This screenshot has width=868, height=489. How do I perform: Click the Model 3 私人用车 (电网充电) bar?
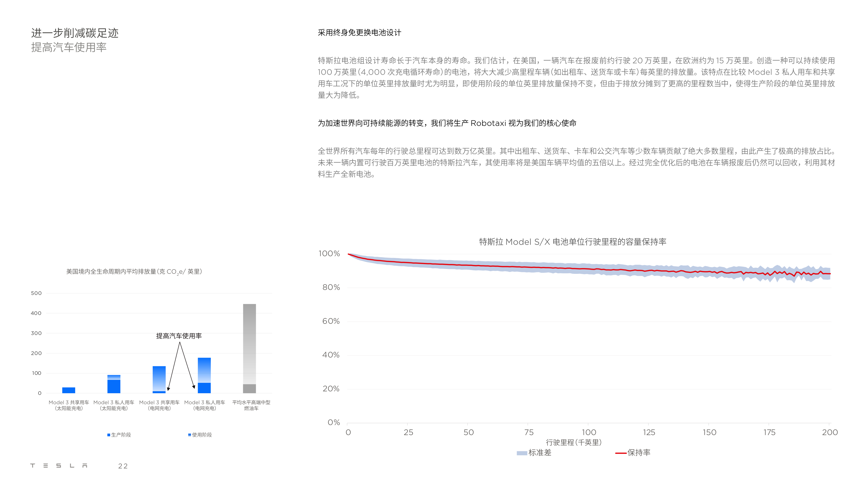[x=204, y=375]
